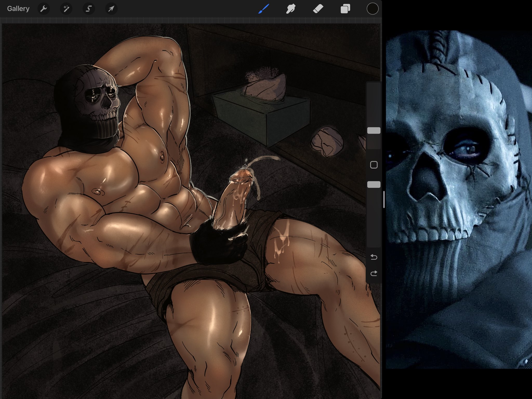Click the brush size slider handle
Viewport: 532px width, 399px height.
[374, 130]
